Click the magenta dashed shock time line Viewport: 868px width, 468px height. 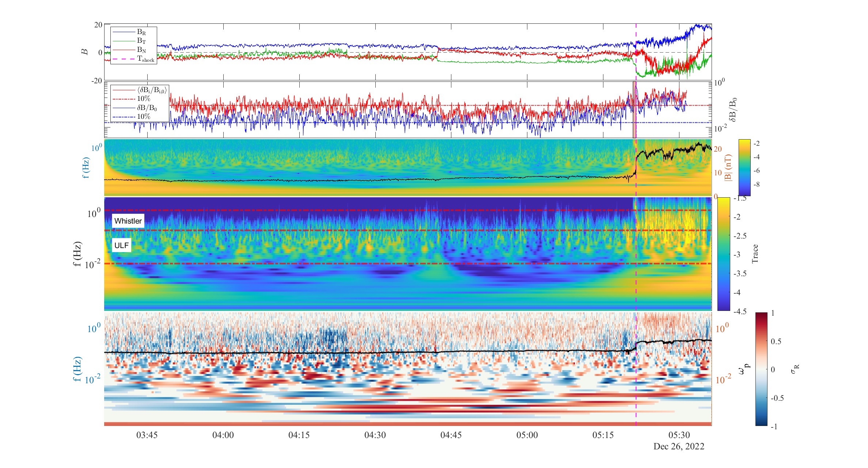(x=636, y=225)
